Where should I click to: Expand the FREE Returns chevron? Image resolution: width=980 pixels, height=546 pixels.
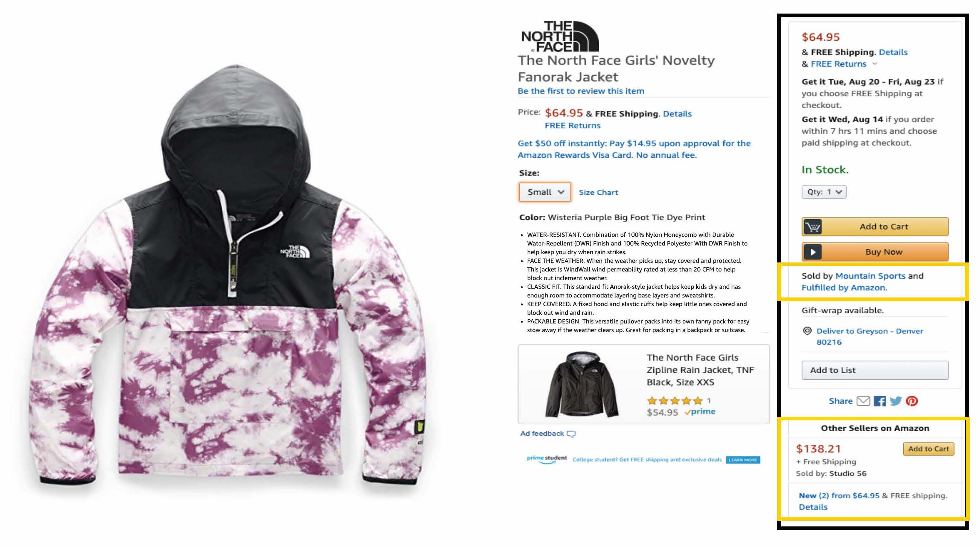(x=875, y=64)
